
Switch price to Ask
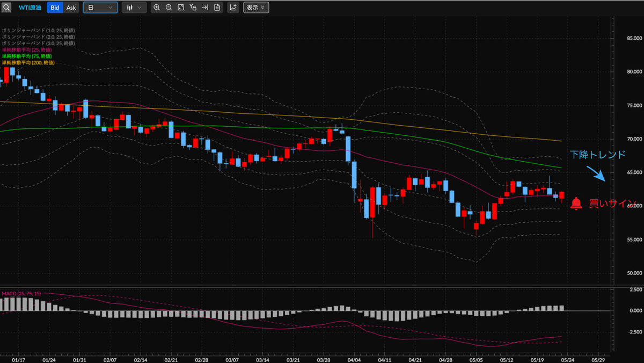71,8
